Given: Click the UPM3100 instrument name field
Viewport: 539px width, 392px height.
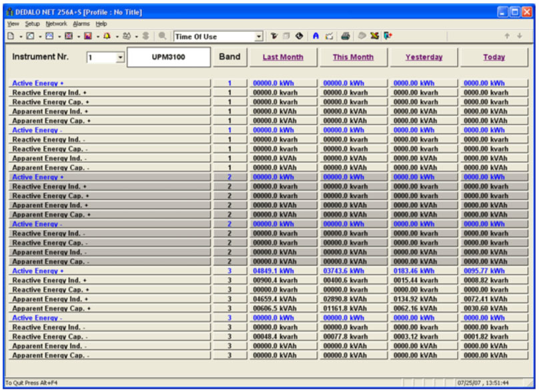Looking at the screenshot, I should (169, 57).
